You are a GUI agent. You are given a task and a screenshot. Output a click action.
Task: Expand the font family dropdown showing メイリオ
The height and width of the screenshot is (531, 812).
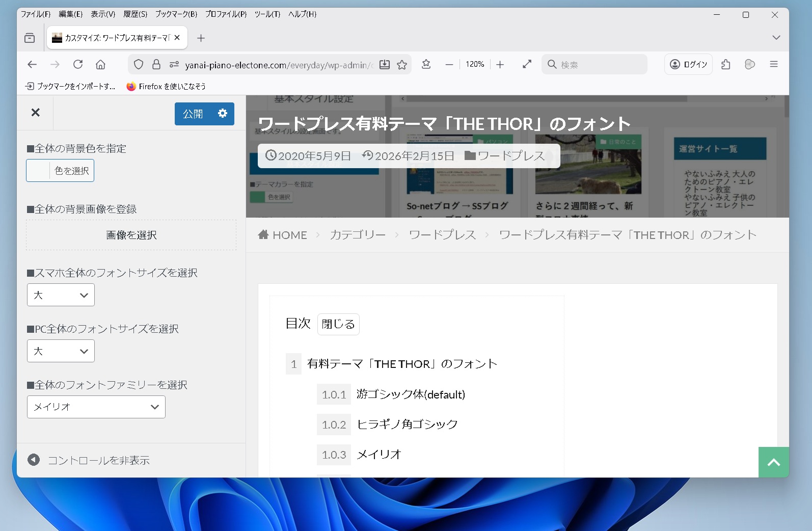point(96,407)
